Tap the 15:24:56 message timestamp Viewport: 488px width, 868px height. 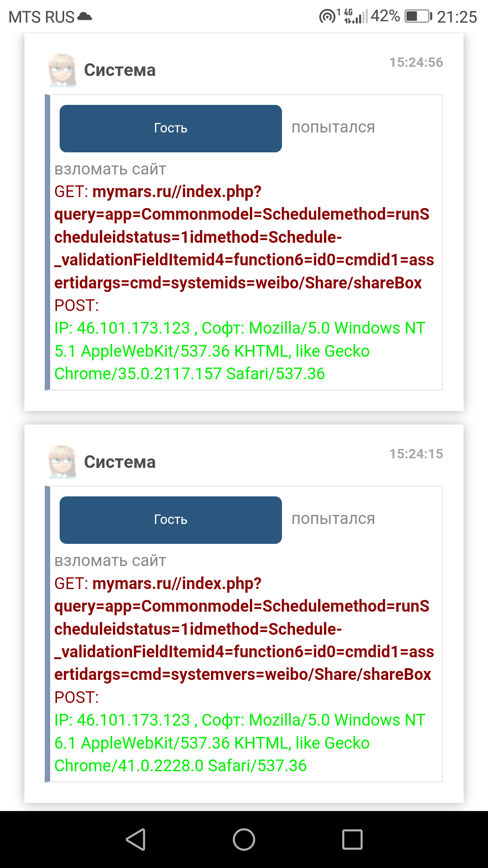(416, 62)
